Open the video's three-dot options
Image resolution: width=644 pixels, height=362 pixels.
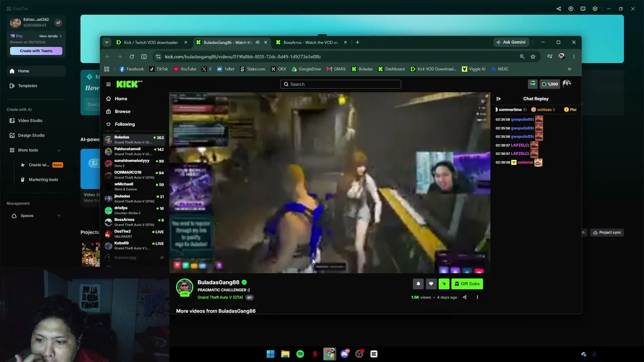pyautogui.click(x=477, y=297)
